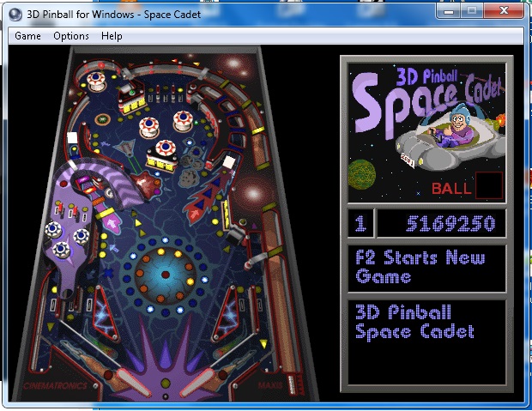Maximize the 3D Pinball window
The width and height of the screenshot is (532, 411).
click(471, 10)
